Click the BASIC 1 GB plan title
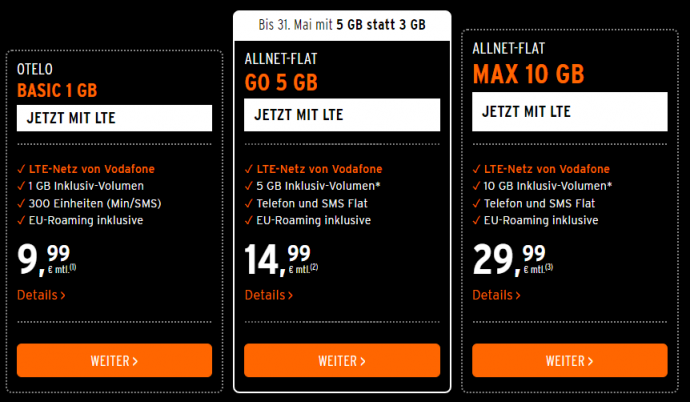Screen dimensions: 690x402 coord(57,90)
